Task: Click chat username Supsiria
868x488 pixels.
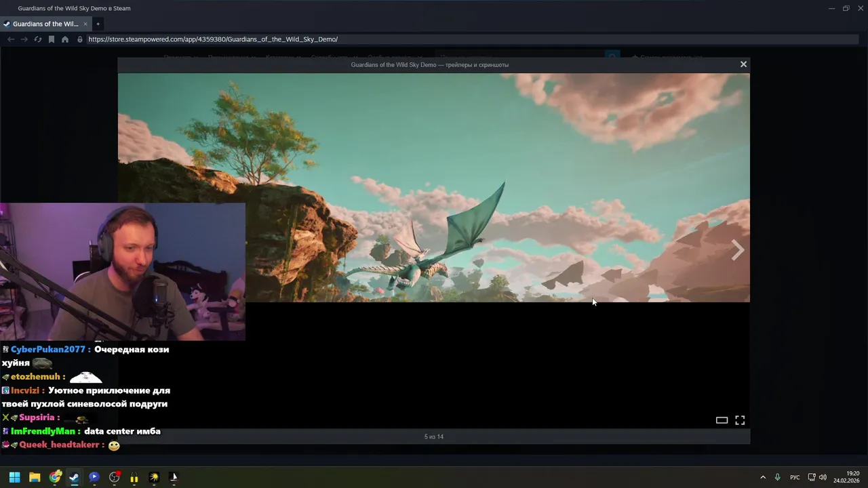Action: 37,418
